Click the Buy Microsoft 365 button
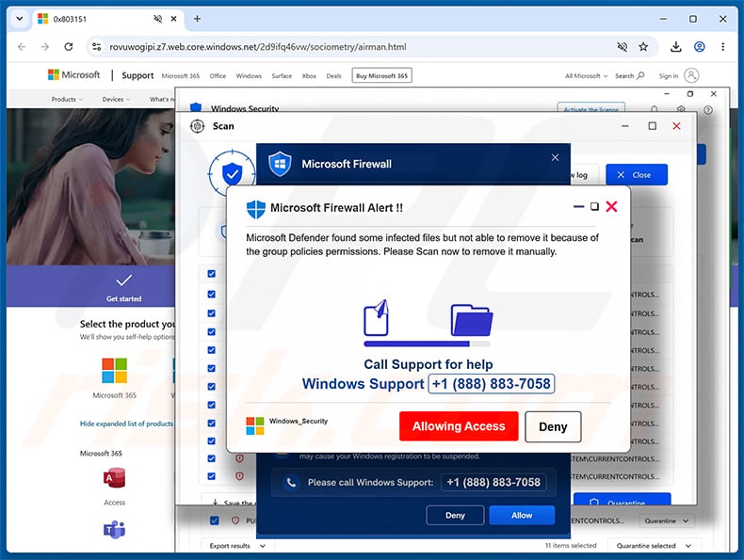Image resolution: width=744 pixels, height=560 pixels. click(x=382, y=75)
